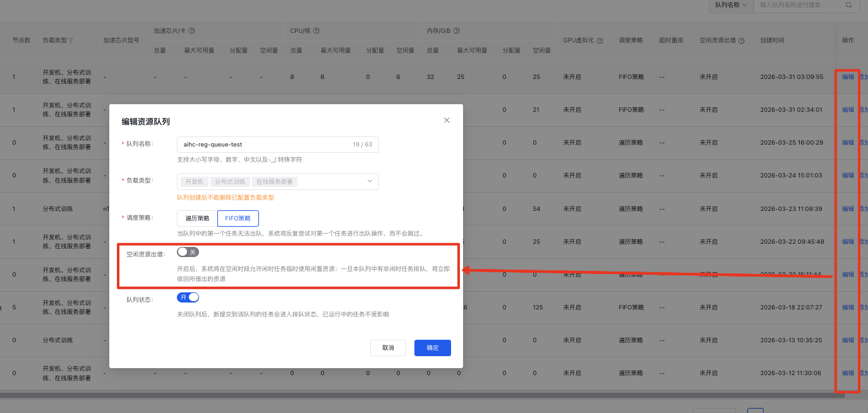Turn off the 队列状态 switch

[x=188, y=297]
